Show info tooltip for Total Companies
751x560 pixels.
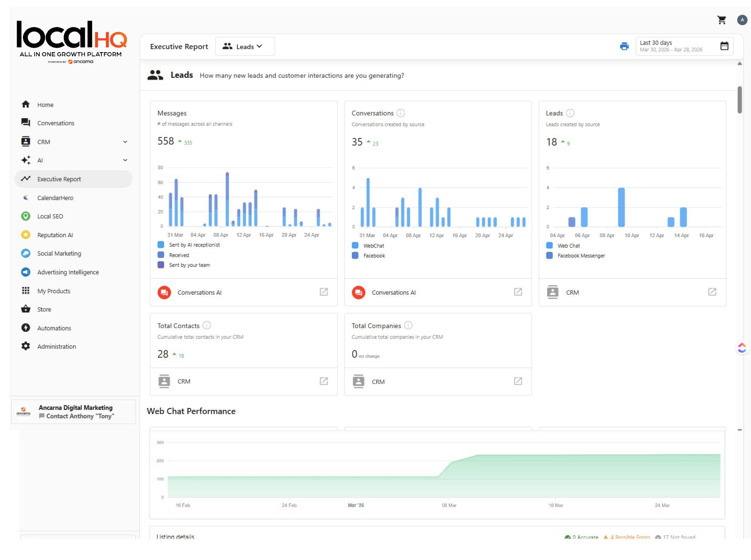tap(408, 325)
